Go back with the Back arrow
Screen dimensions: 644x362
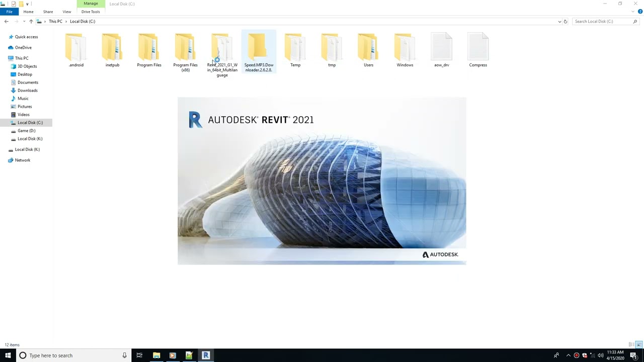[6, 21]
